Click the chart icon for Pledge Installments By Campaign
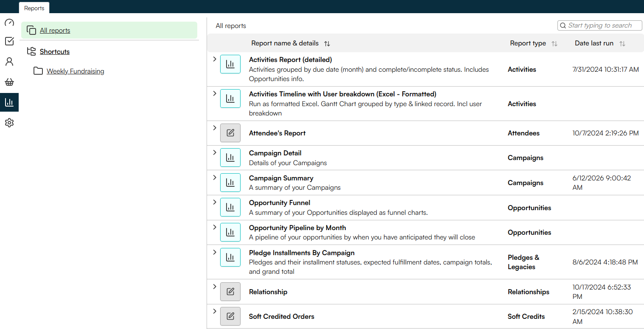Screen dimensions: 644x329 tap(230, 257)
